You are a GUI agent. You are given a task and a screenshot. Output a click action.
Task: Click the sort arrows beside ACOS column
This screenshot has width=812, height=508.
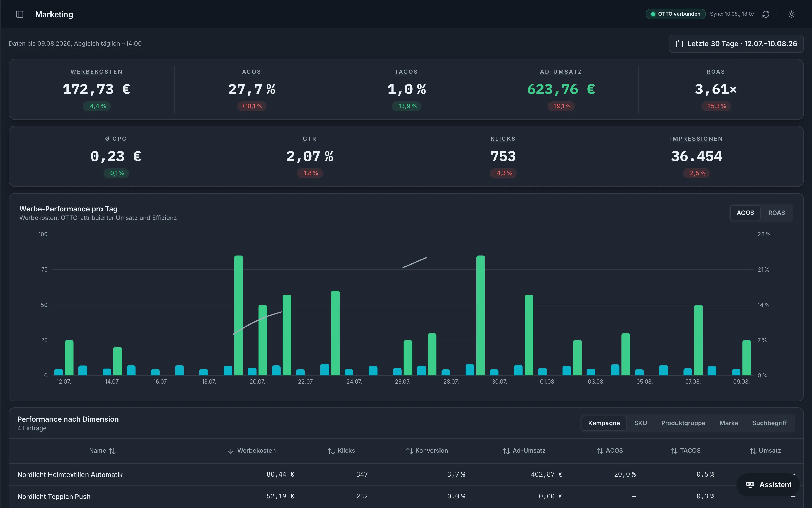pos(600,451)
